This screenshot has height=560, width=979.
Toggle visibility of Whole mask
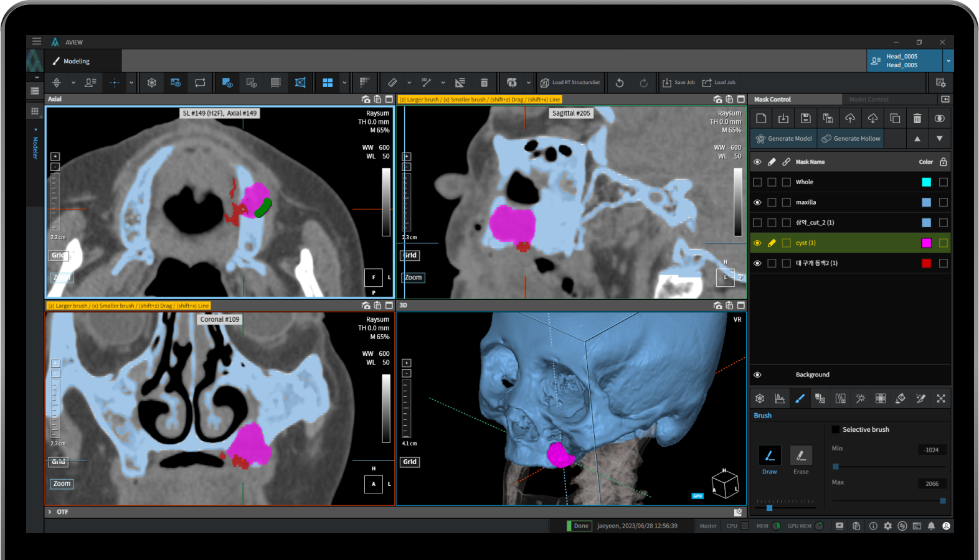(x=757, y=182)
